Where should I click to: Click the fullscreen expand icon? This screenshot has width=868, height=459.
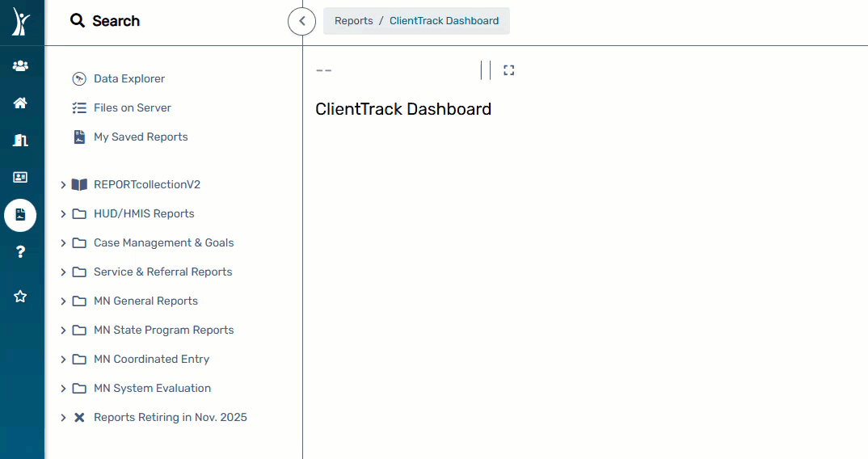[x=508, y=70]
